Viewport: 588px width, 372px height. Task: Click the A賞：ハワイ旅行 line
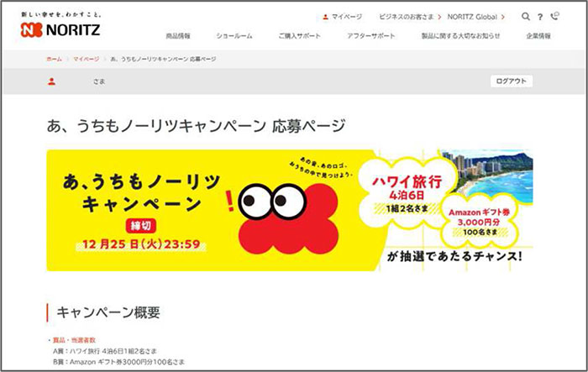pos(105,351)
